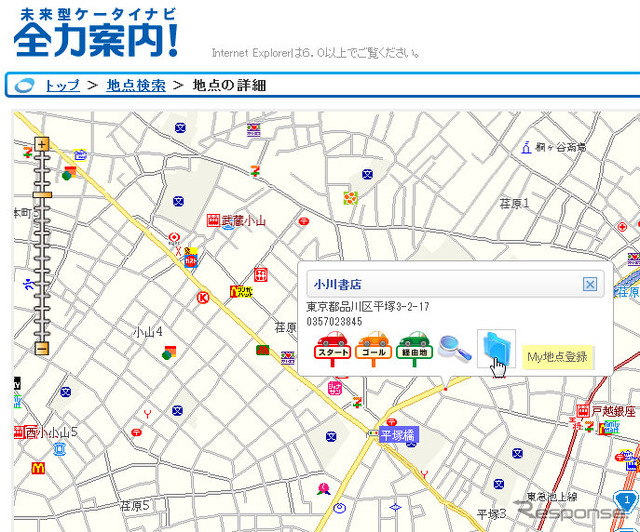
Task: Click the 平塚橋 intersection label
Action: point(398,435)
